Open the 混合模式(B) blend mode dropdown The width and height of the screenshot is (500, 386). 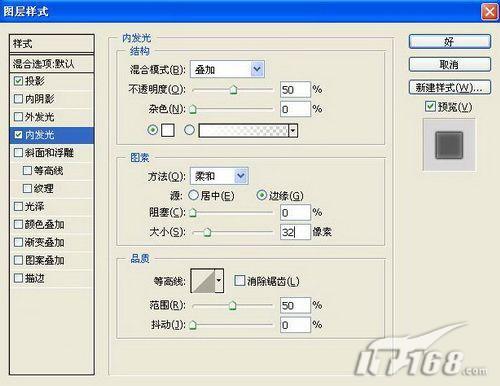227,69
